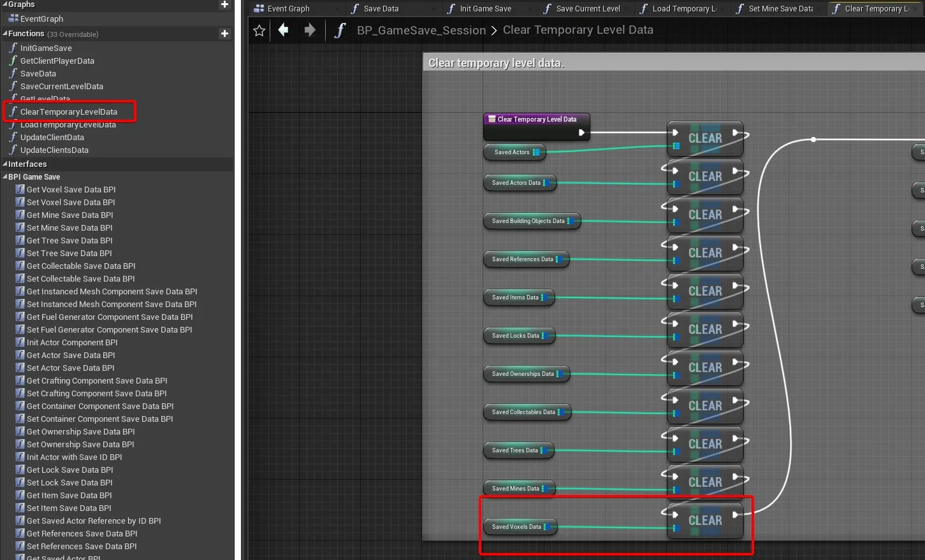Collapse the Interfaces section
The image size is (925, 560).
tap(5, 164)
